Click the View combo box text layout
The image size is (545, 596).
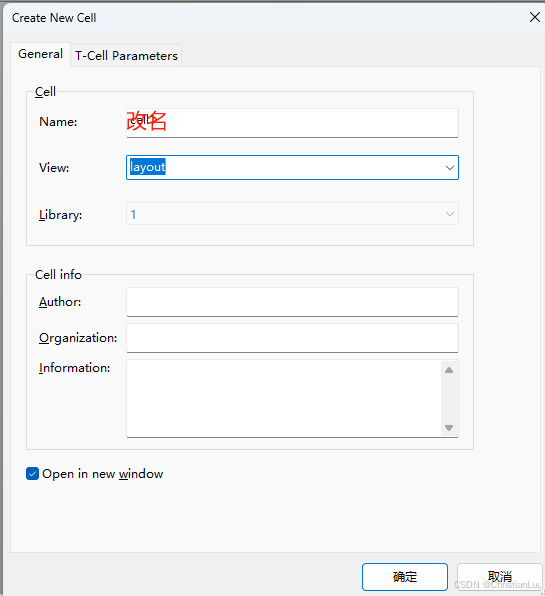click(x=147, y=167)
